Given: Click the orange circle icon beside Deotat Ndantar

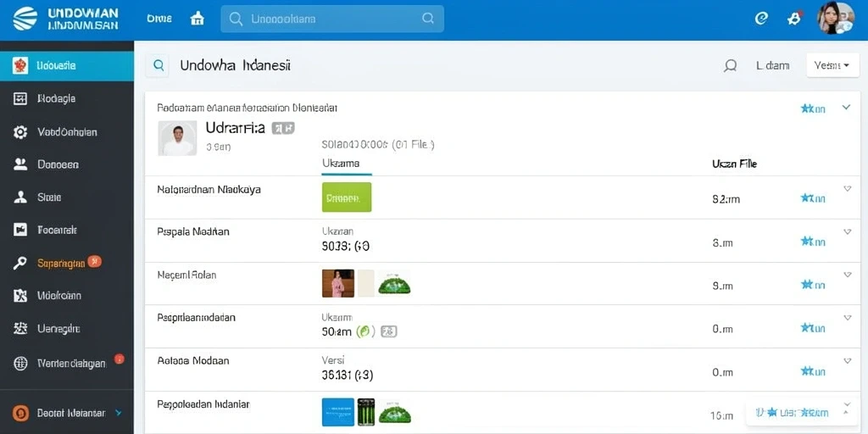Looking at the screenshot, I should (21, 413).
